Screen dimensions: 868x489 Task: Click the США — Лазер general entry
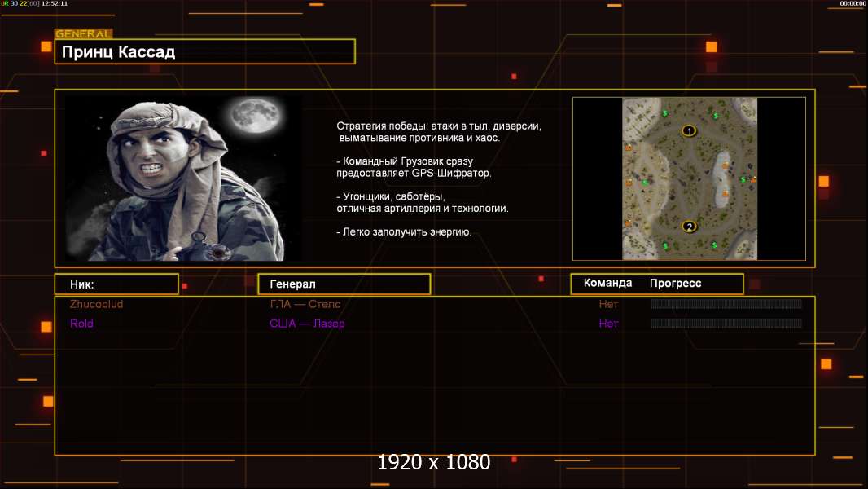[307, 324]
